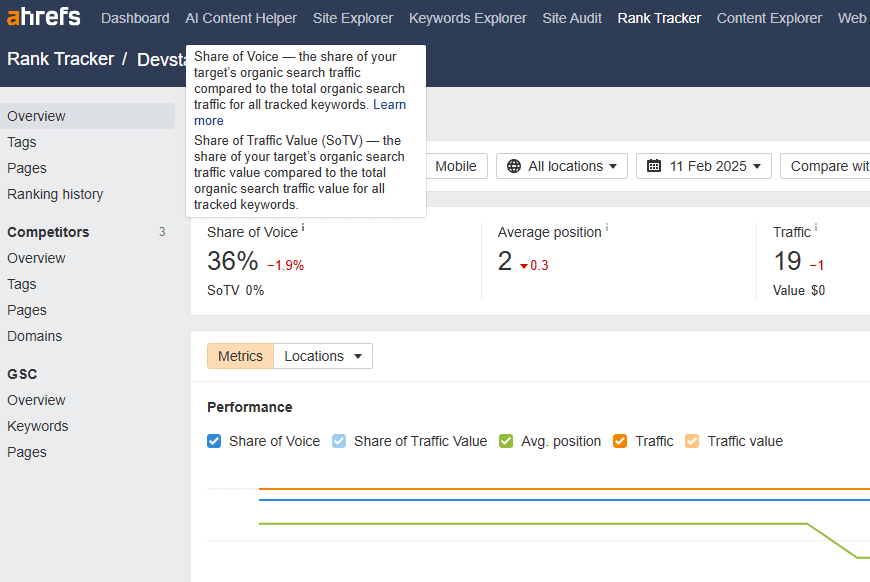This screenshot has height=582, width=870.
Task: Click the Performance heading
Action: click(250, 407)
